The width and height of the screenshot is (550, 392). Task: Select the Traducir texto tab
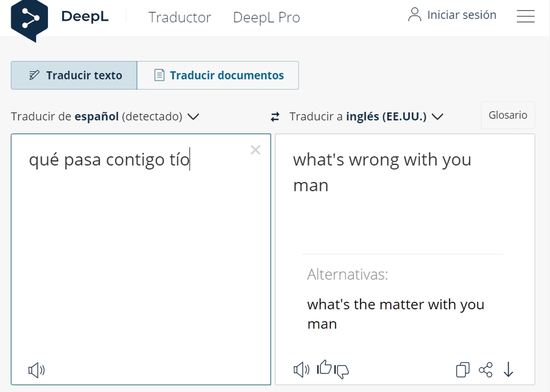pos(74,75)
